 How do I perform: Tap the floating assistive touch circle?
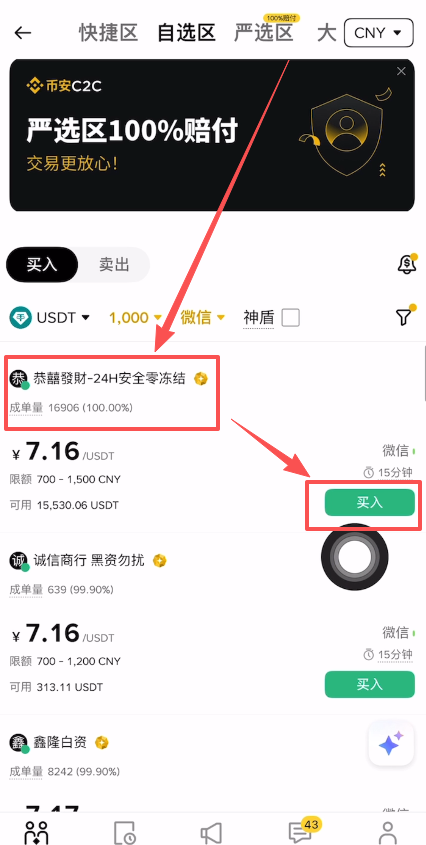tap(354, 557)
